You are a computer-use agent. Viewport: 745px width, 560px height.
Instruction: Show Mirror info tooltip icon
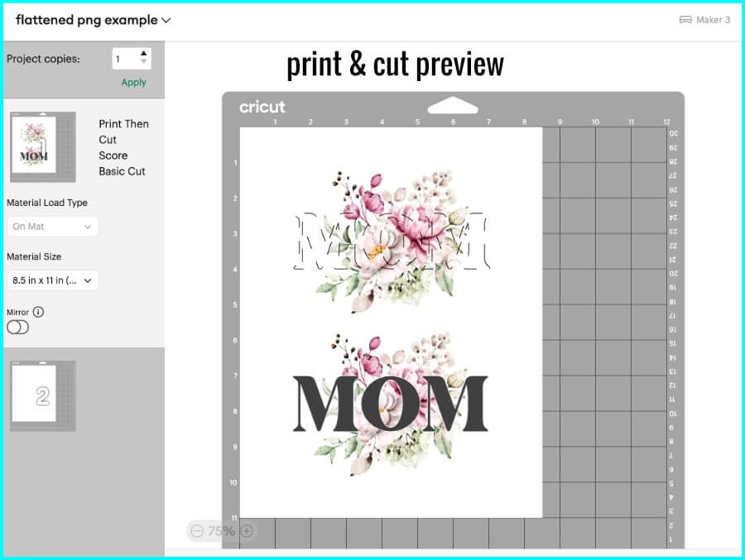point(38,312)
